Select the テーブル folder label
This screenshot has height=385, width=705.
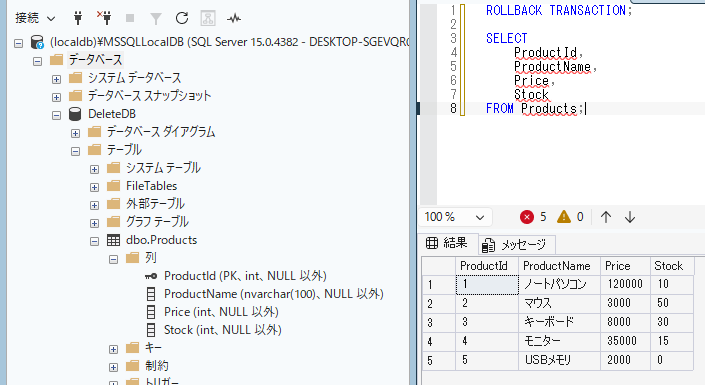pyautogui.click(x=124, y=150)
